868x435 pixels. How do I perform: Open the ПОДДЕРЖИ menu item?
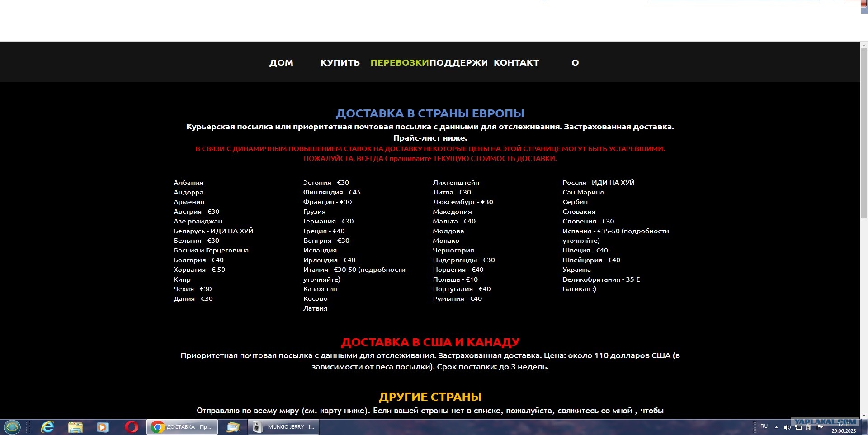(458, 62)
